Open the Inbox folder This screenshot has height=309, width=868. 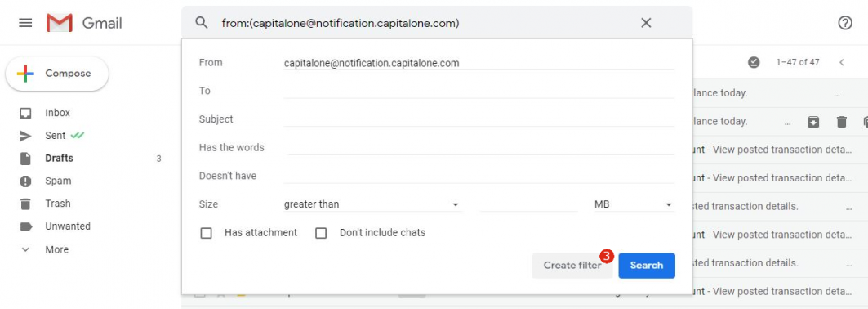pyautogui.click(x=58, y=113)
